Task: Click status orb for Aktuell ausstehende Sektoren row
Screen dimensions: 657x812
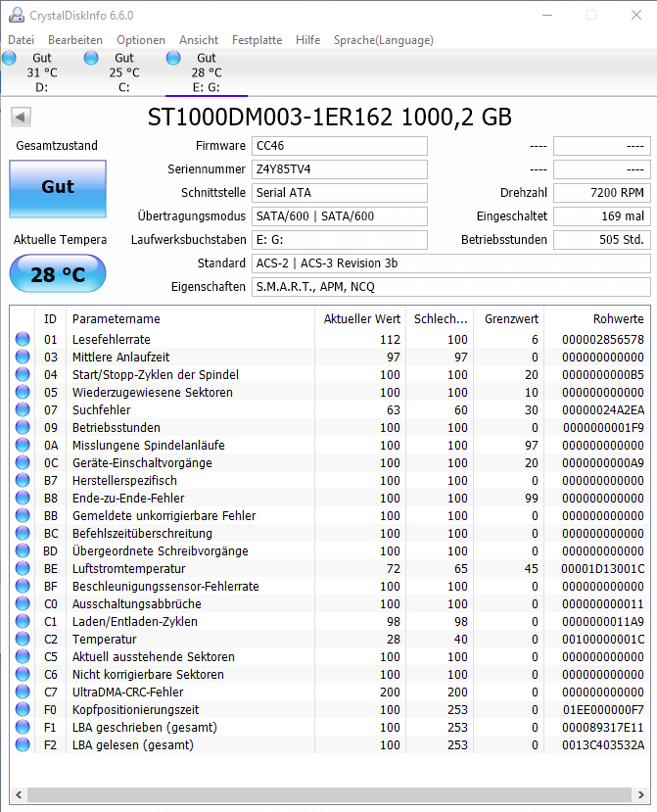Action: pos(23,656)
